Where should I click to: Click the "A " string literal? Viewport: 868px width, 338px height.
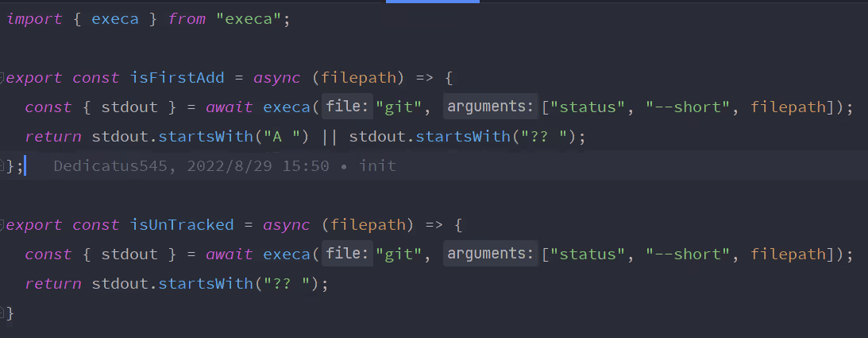tap(282, 136)
